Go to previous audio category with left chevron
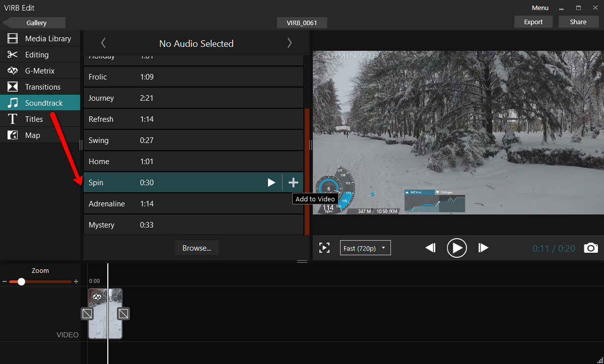The height and width of the screenshot is (364, 604). 103,43
